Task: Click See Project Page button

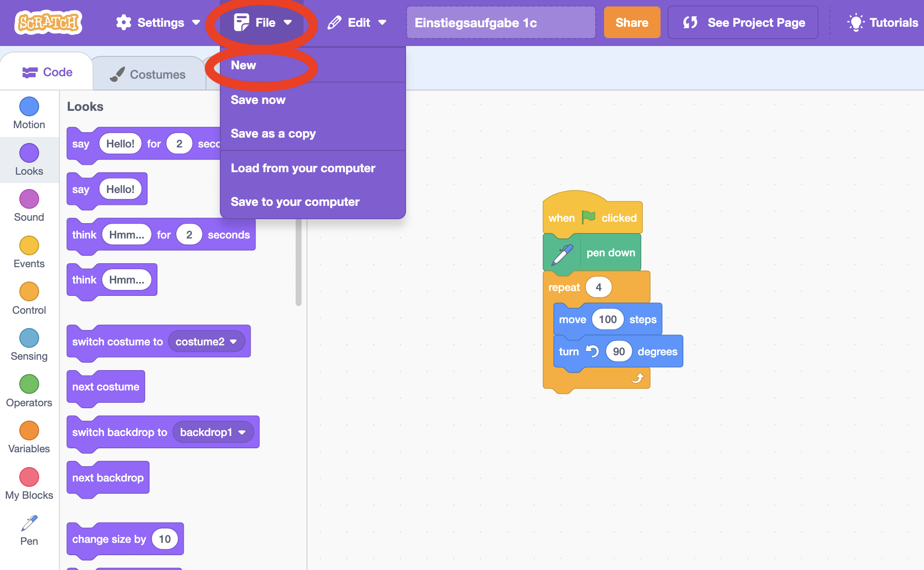Action: click(x=743, y=23)
